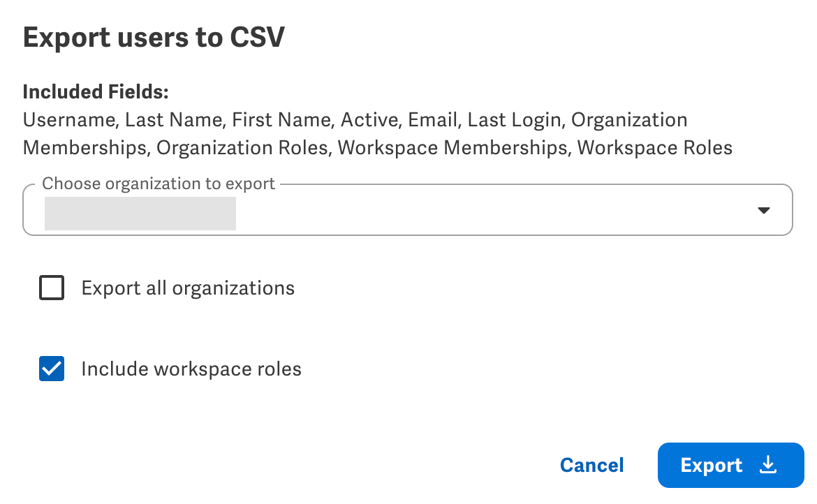Open the organization picker via its chevron
Viewport: 817px width, 504px height.
click(x=764, y=209)
